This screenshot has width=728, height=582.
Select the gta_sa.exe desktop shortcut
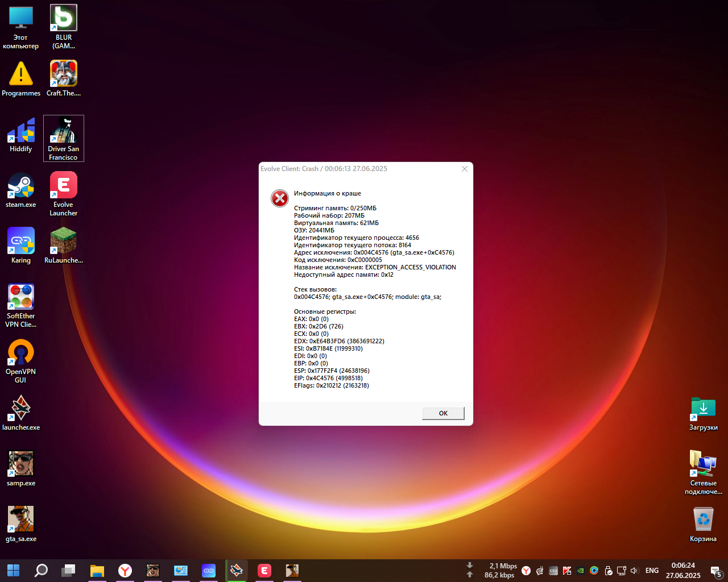[x=21, y=525]
